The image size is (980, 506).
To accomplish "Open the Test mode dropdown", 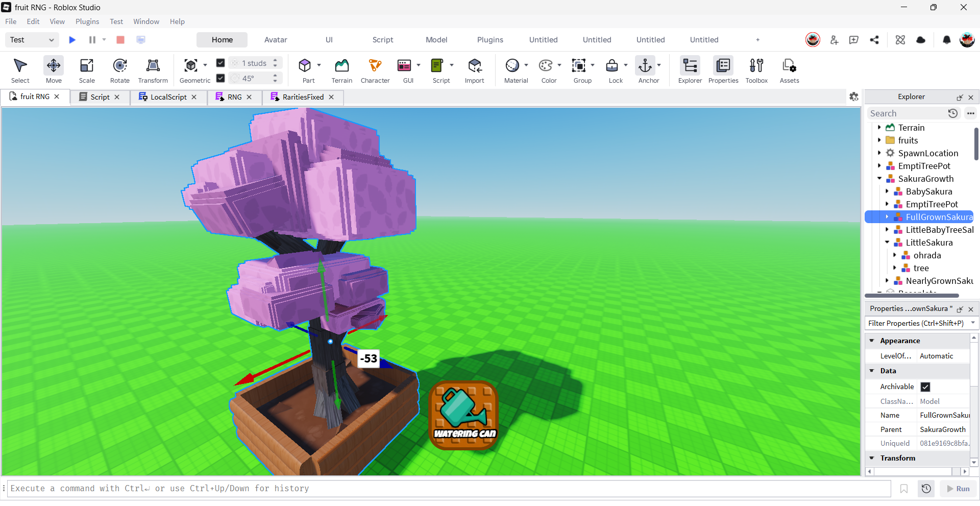I will tap(32, 40).
